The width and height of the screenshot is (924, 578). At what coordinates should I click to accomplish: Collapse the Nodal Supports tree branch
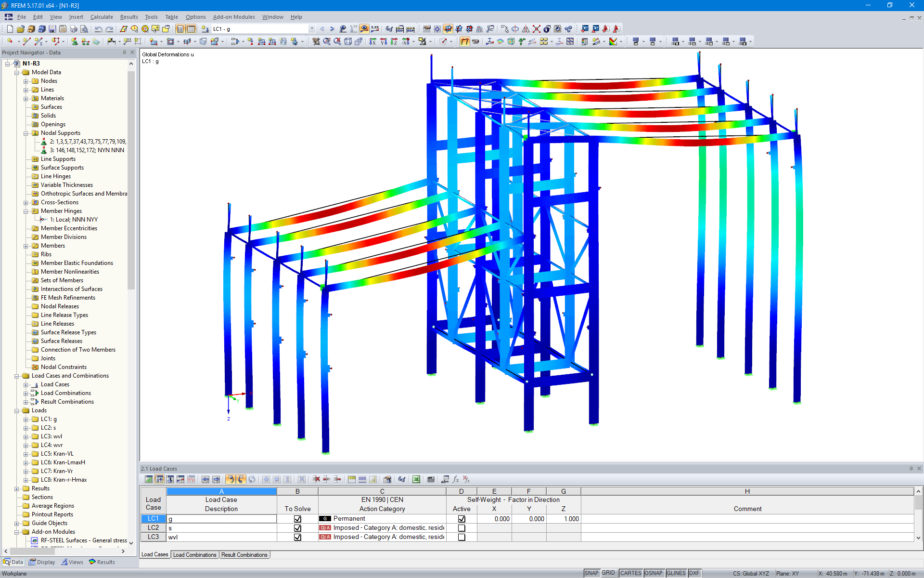coord(26,133)
